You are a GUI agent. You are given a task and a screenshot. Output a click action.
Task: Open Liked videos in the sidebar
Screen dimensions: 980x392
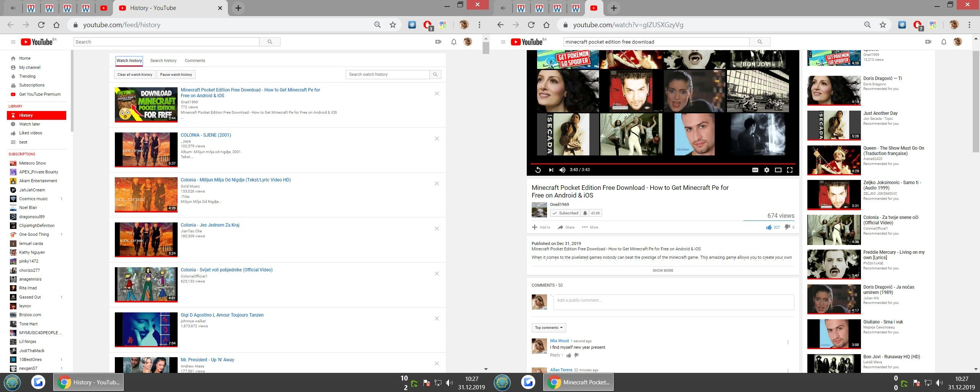point(31,133)
